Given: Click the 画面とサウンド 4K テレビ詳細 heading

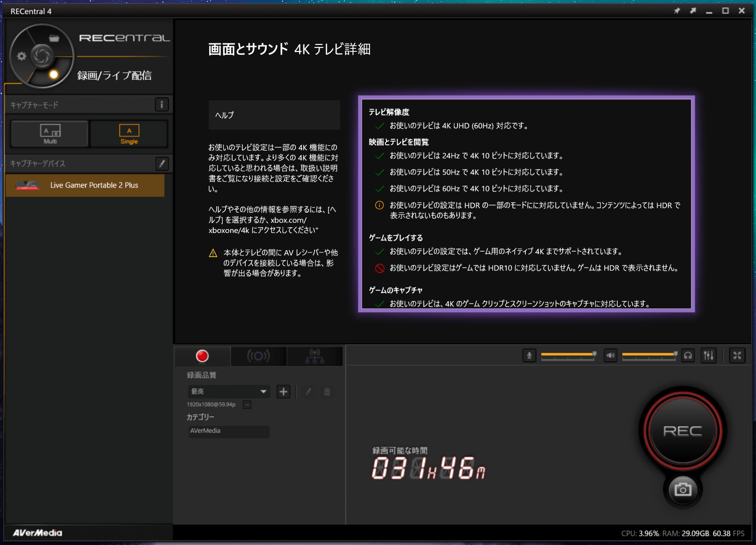Looking at the screenshot, I should [x=290, y=49].
